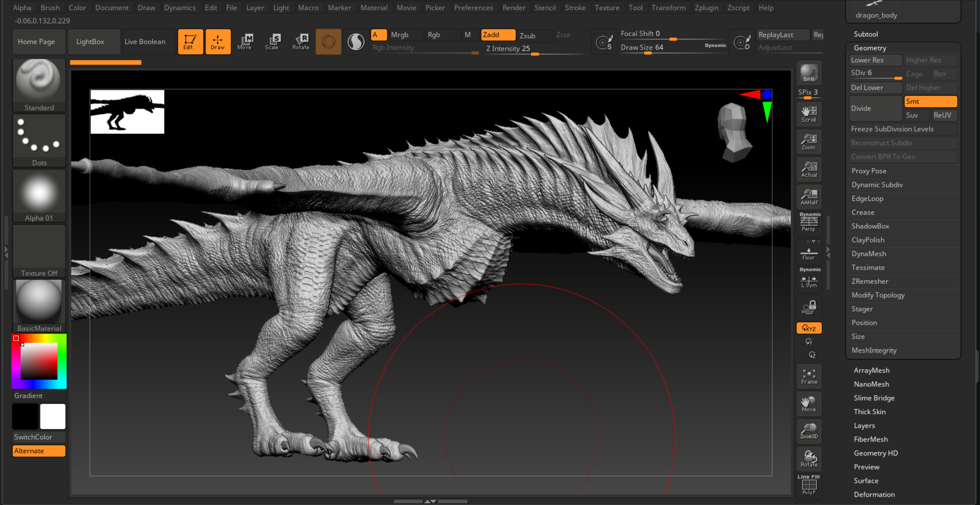Click the Frame mesh icon

809,376
